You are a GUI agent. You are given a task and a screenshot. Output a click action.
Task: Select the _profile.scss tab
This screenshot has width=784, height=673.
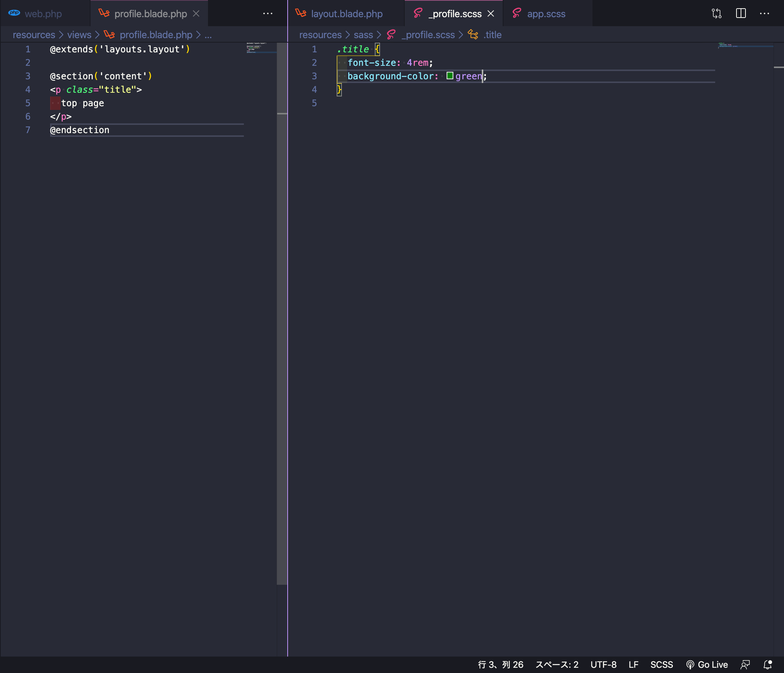tap(454, 13)
